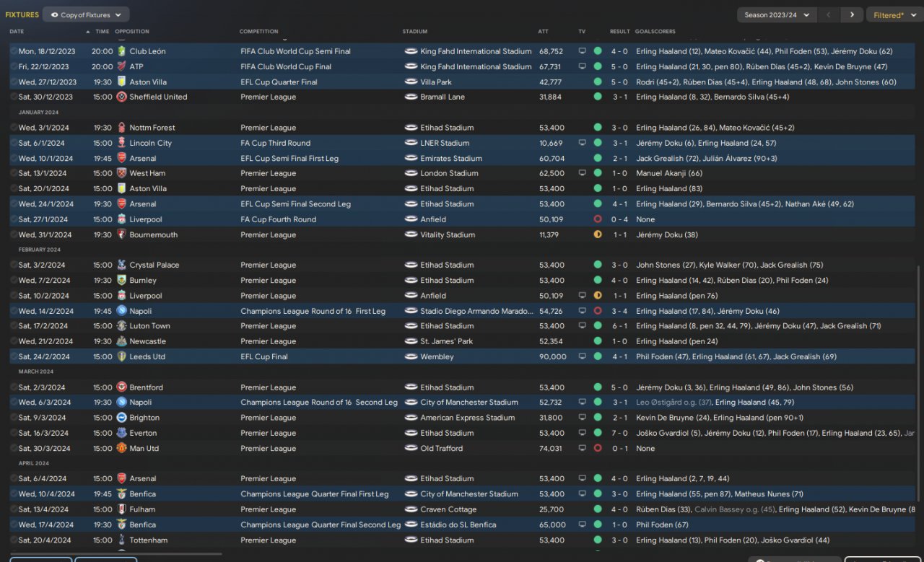This screenshot has height=562, width=924.
Task: Click the half-filled draw indicator on the Bournemouth row
Action: pos(598,234)
